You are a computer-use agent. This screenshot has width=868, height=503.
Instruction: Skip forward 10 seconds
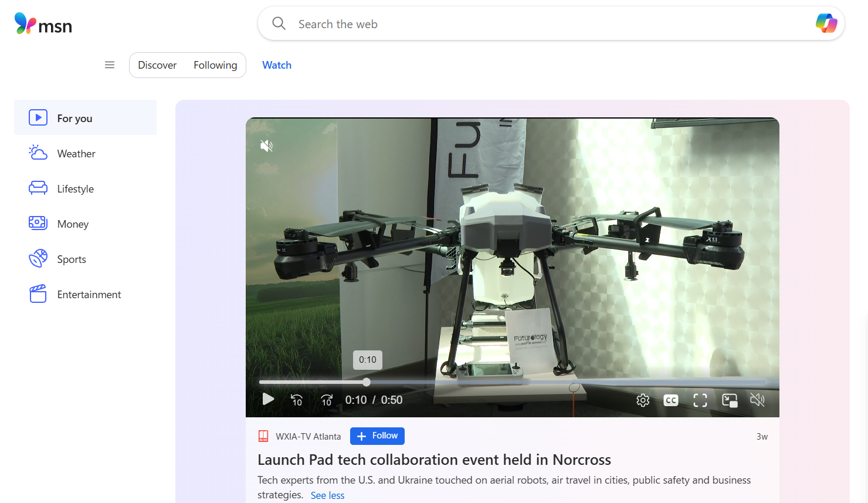click(327, 400)
